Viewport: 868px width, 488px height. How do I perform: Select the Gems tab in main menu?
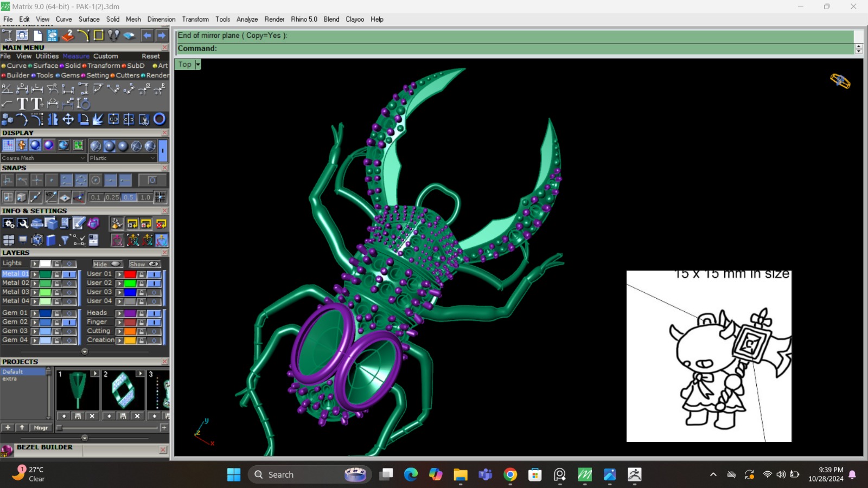click(x=69, y=75)
